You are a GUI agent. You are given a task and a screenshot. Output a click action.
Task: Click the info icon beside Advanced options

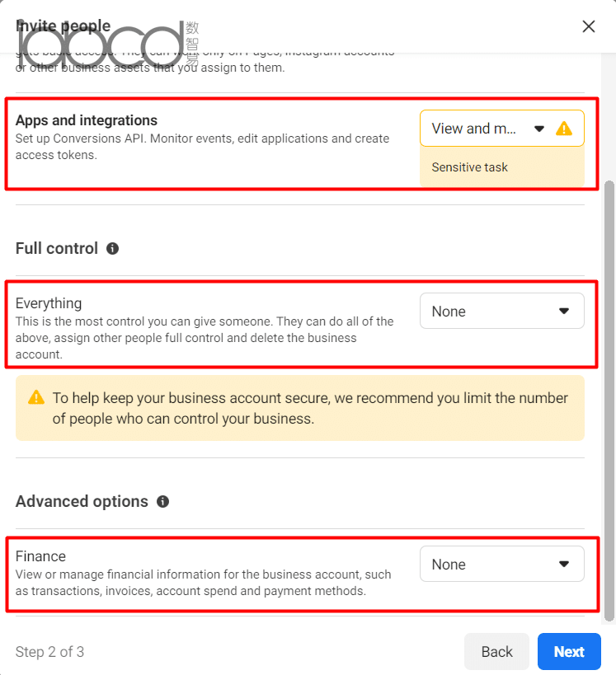point(162,502)
